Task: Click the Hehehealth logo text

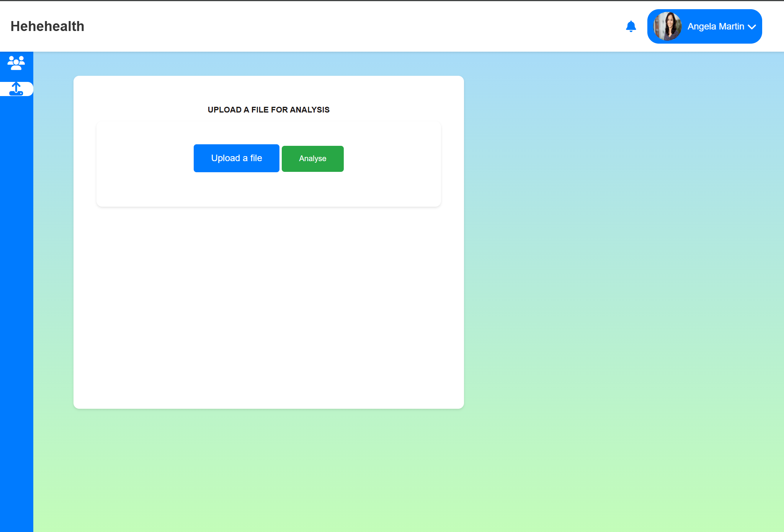Action: (x=47, y=26)
